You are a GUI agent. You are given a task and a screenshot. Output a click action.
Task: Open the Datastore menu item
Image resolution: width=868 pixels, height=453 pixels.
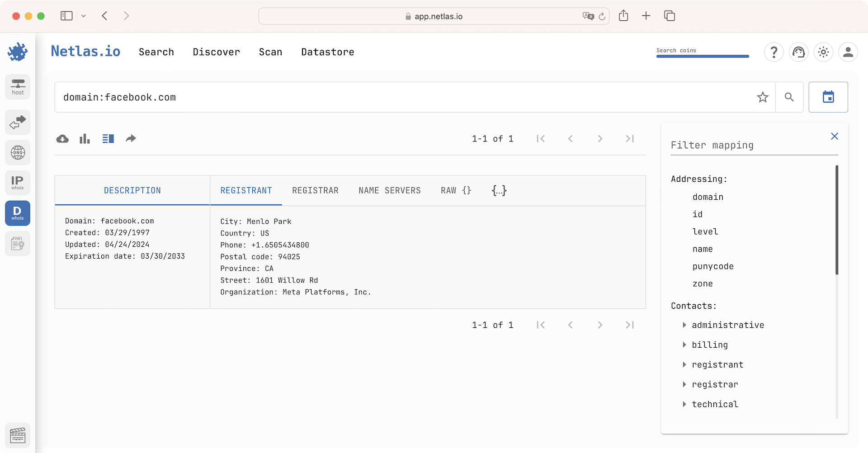328,52
